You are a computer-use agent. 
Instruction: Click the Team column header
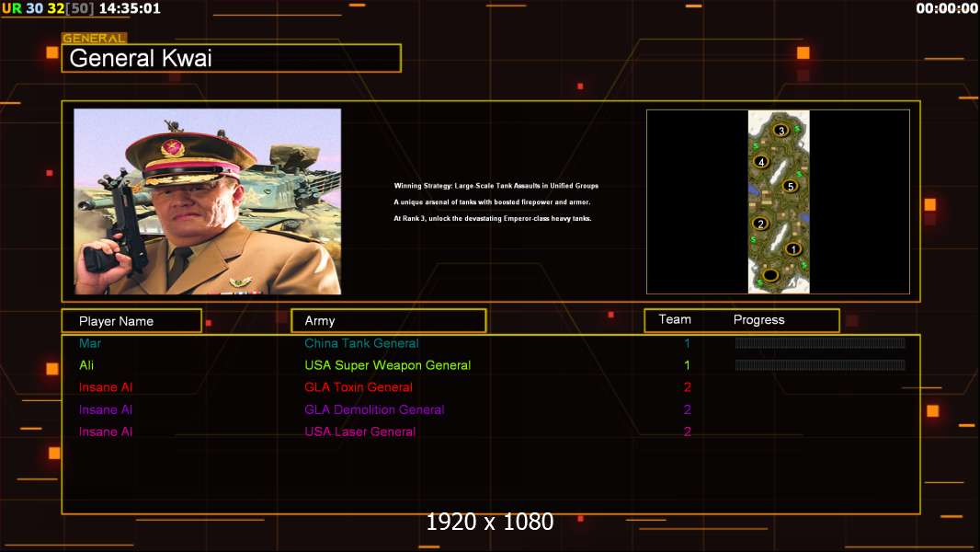pyautogui.click(x=675, y=319)
